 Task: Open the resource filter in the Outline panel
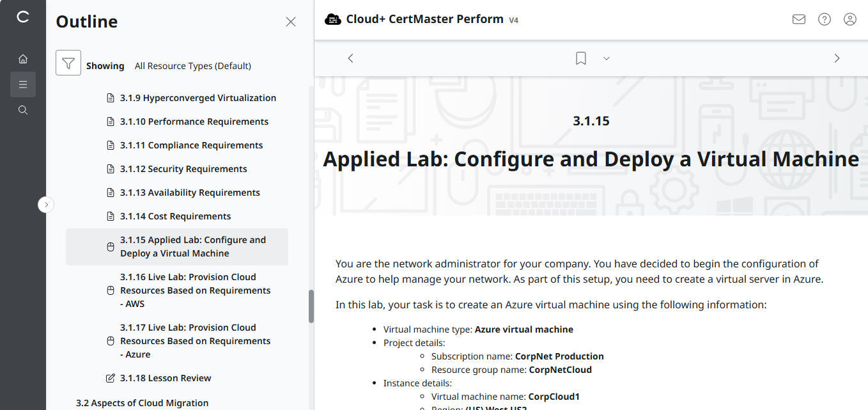pos(68,64)
